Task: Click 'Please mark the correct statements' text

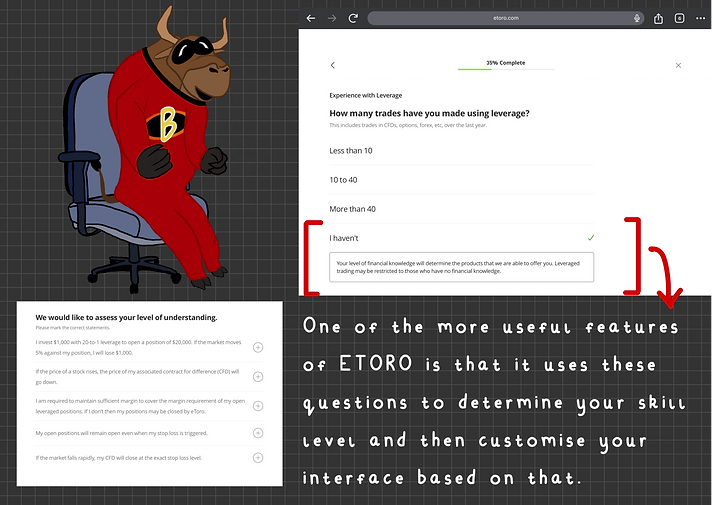Action: pos(73,328)
